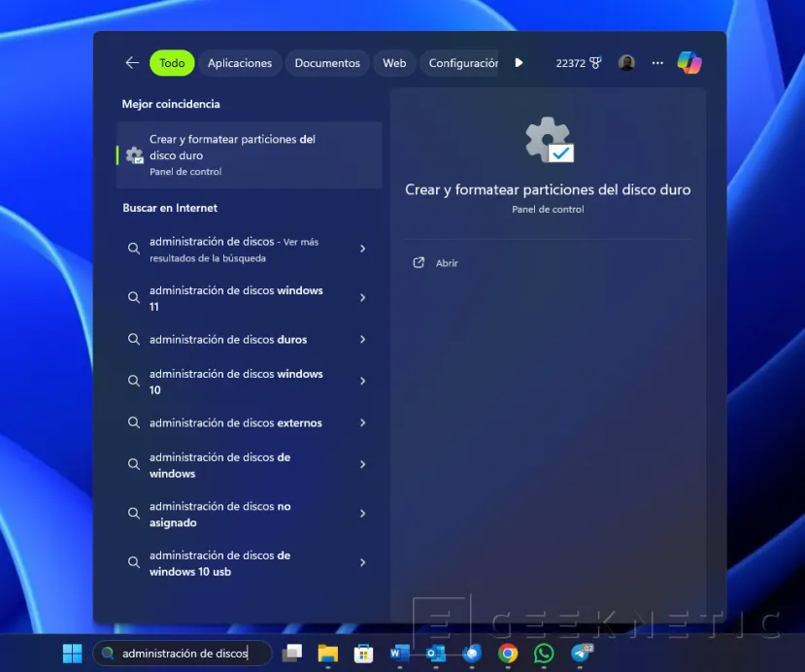
Task: Open the Abrir external-link icon
Action: pyautogui.click(x=419, y=262)
